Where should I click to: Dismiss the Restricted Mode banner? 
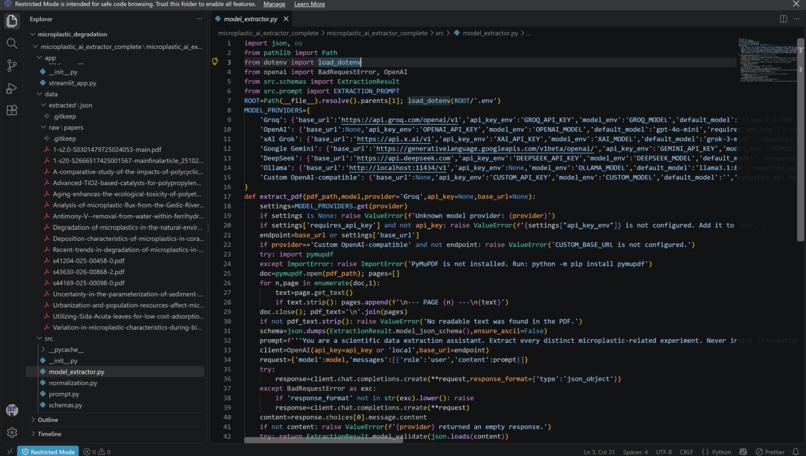coord(796,4)
